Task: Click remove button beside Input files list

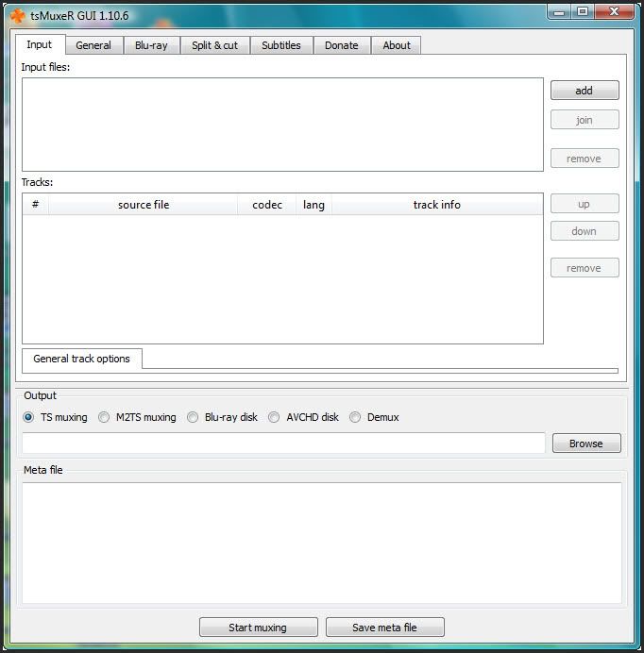Action: coord(585,159)
